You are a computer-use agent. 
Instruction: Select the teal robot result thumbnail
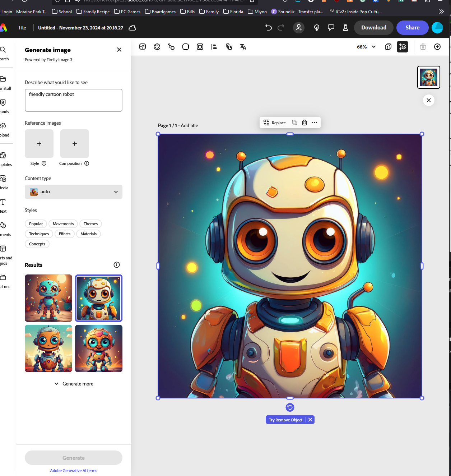click(48, 298)
